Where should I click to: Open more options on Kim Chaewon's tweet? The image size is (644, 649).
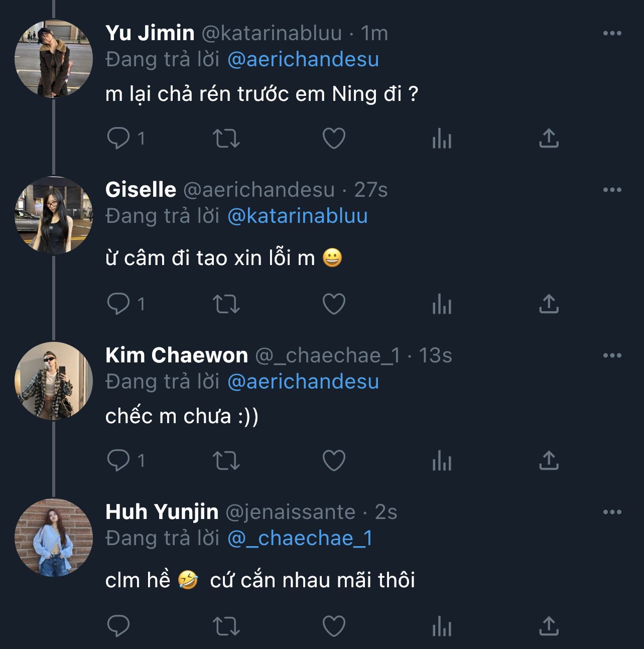612,356
